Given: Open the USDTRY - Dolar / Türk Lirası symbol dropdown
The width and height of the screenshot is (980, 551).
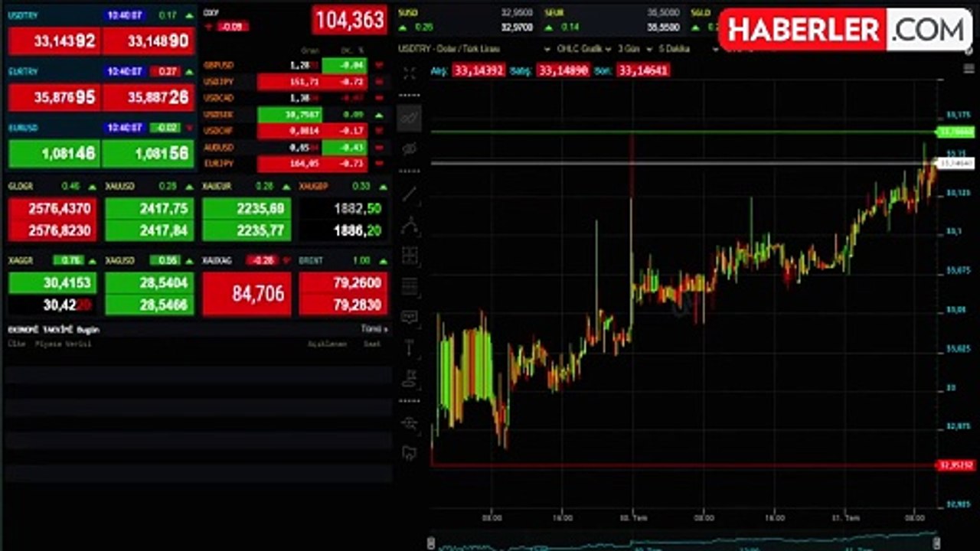Looking at the screenshot, I should click(x=475, y=49).
